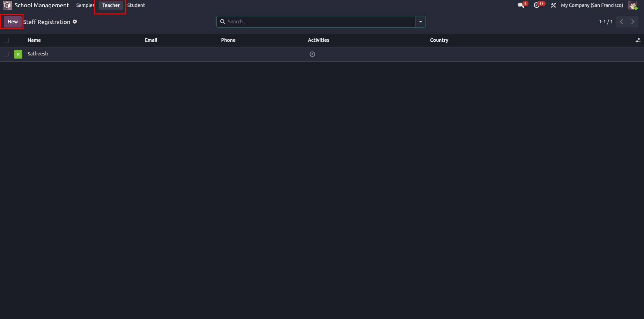Open the Samples menu
This screenshot has height=319, width=644.
click(x=85, y=5)
